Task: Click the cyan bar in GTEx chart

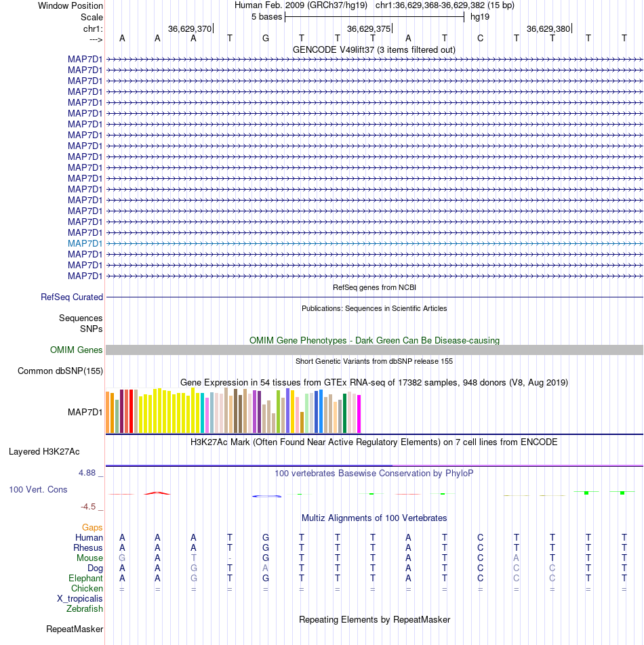Action: pyautogui.click(x=203, y=413)
